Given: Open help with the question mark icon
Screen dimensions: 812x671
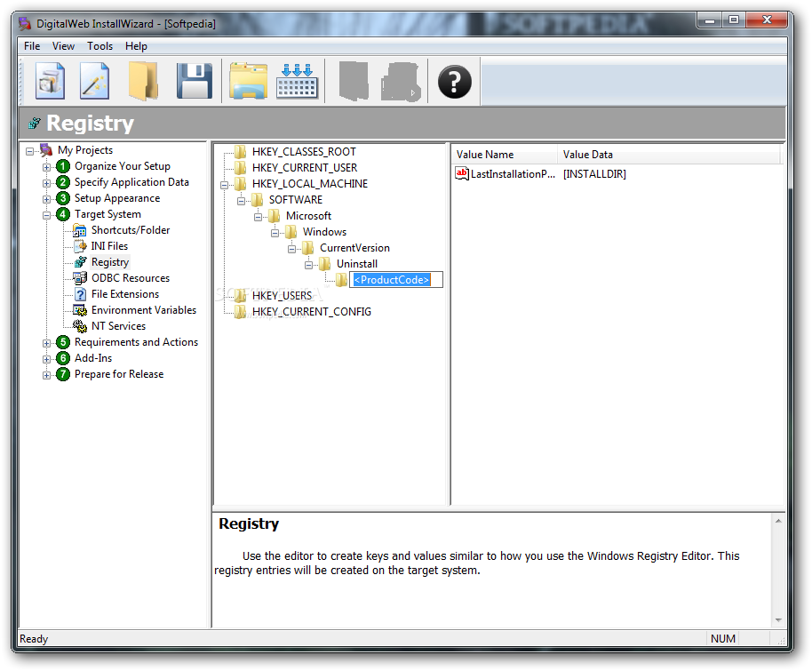Looking at the screenshot, I should point(454,82).
